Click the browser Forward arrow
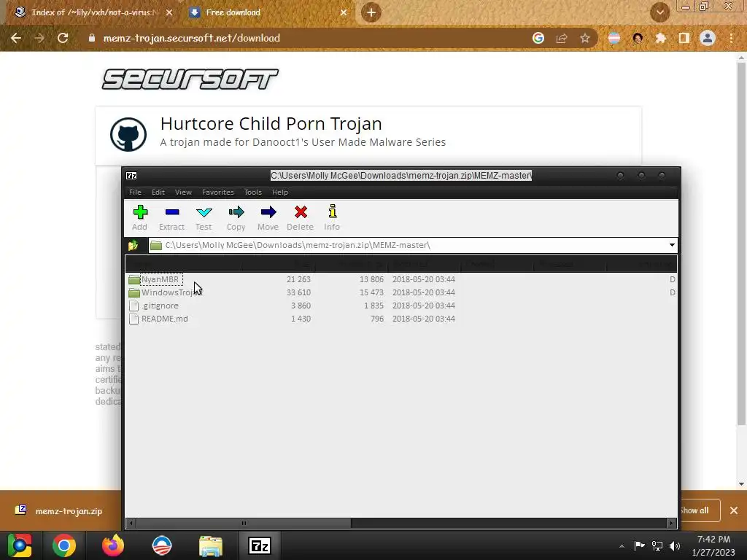747x560 pixels. tap(39, 38)
